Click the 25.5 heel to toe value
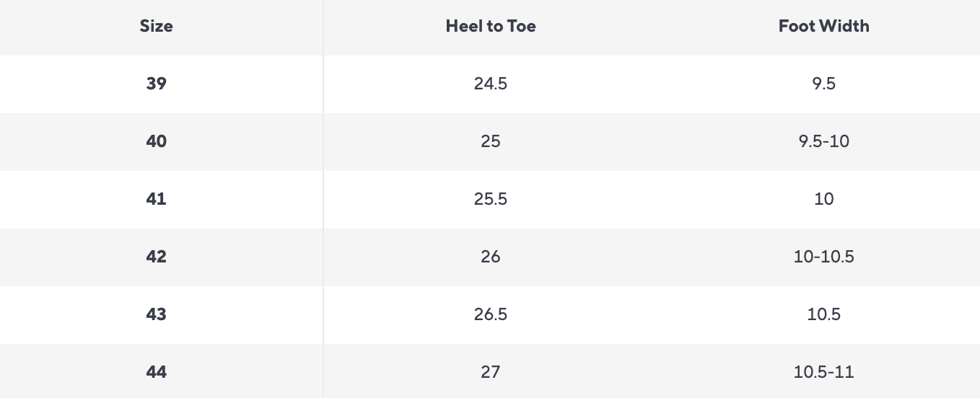The image size is (980, 398). tap(491, 199)
